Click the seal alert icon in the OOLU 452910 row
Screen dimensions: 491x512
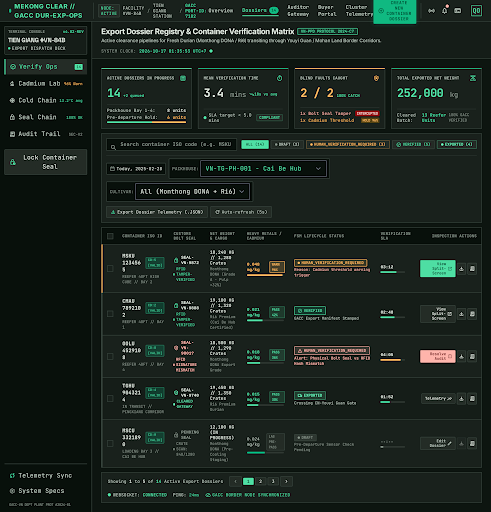click(x=176, y=348)
